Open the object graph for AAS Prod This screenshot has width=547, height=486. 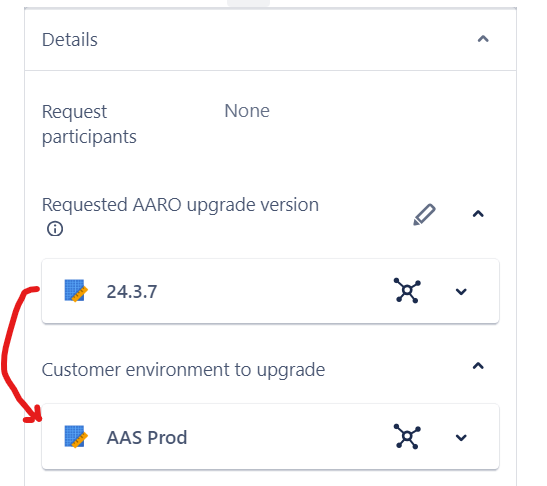[x=407, y=436]
